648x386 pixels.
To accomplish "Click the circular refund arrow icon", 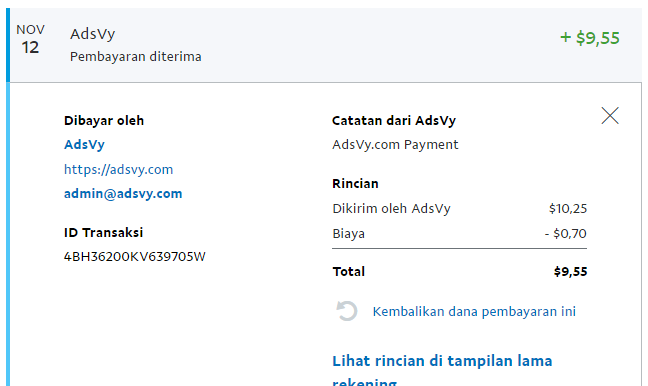I will click(x=346, y=311).
